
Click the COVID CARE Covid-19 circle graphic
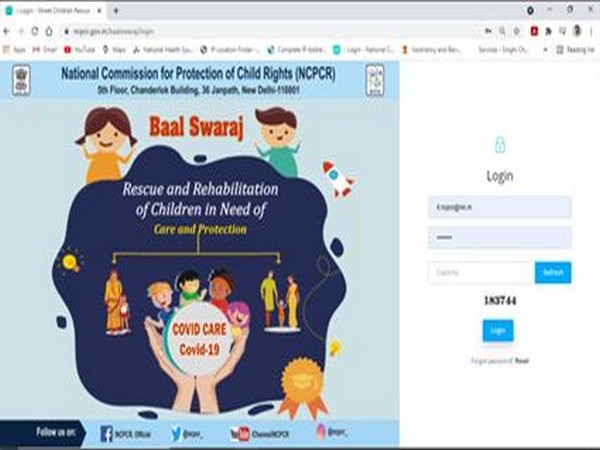pos(199,339)
